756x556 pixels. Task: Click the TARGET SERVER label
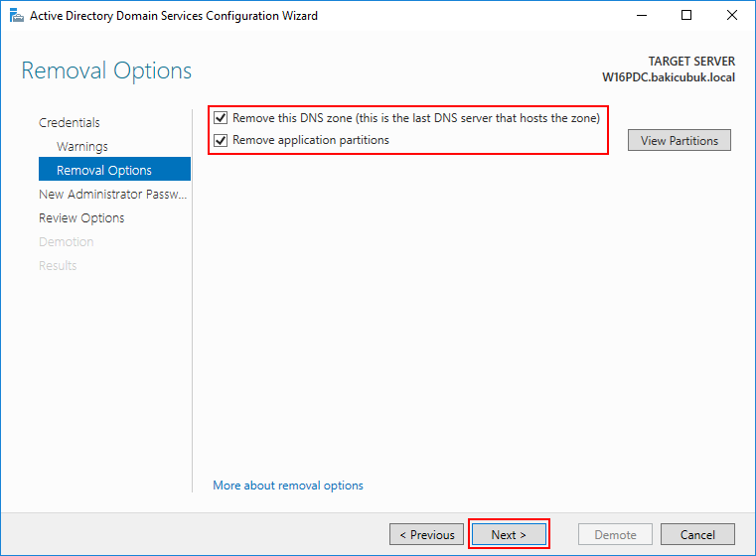[691, 62]
